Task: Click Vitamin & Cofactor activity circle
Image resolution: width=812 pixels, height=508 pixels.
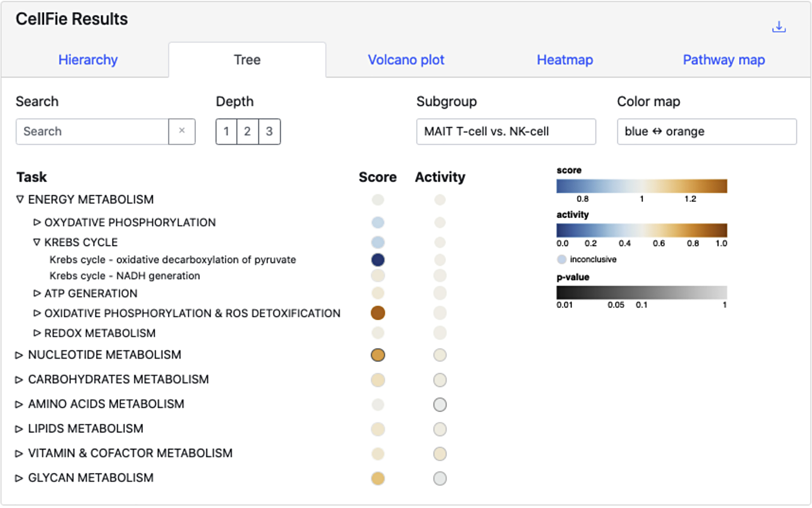Action: (x=440, y=454)
